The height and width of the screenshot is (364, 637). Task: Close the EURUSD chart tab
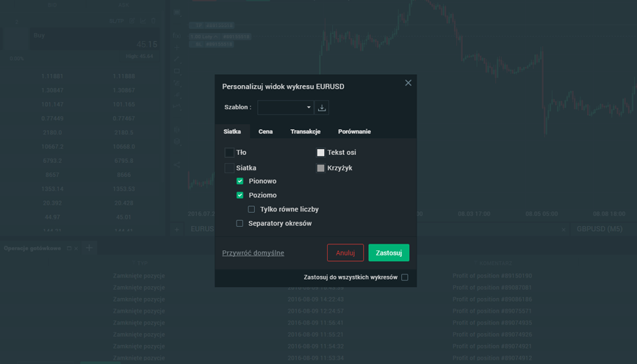[x=564, y=230]
